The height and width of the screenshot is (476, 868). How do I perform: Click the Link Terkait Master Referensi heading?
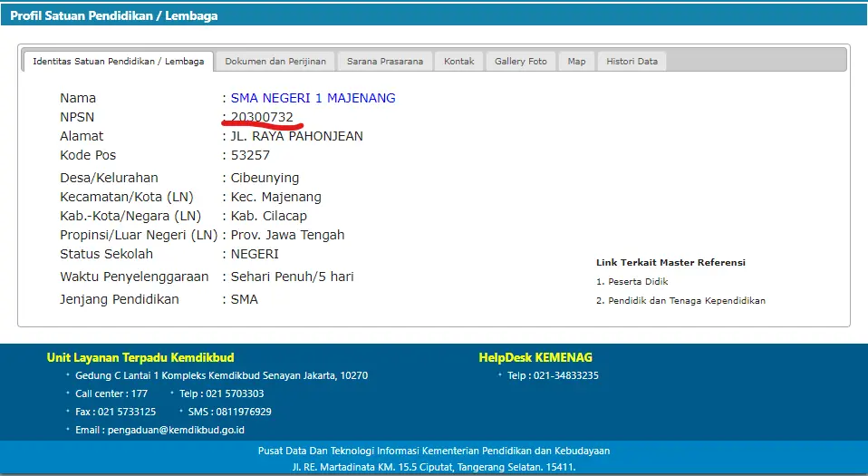pos(670,263)
